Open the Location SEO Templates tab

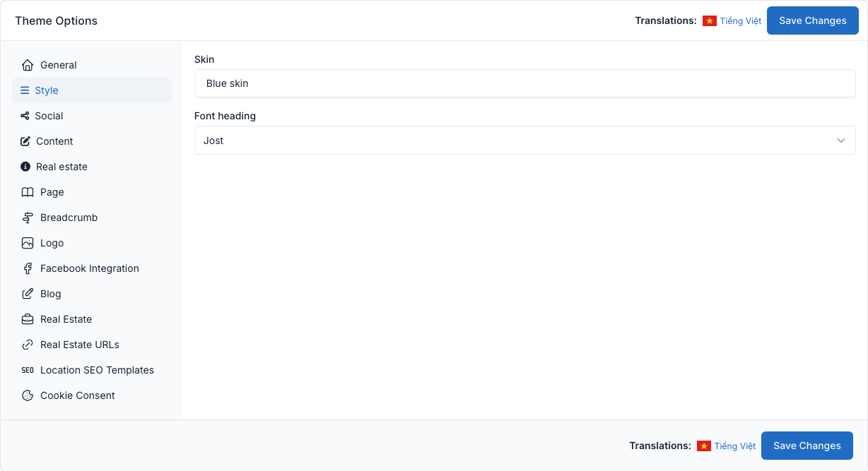point(92,370)
